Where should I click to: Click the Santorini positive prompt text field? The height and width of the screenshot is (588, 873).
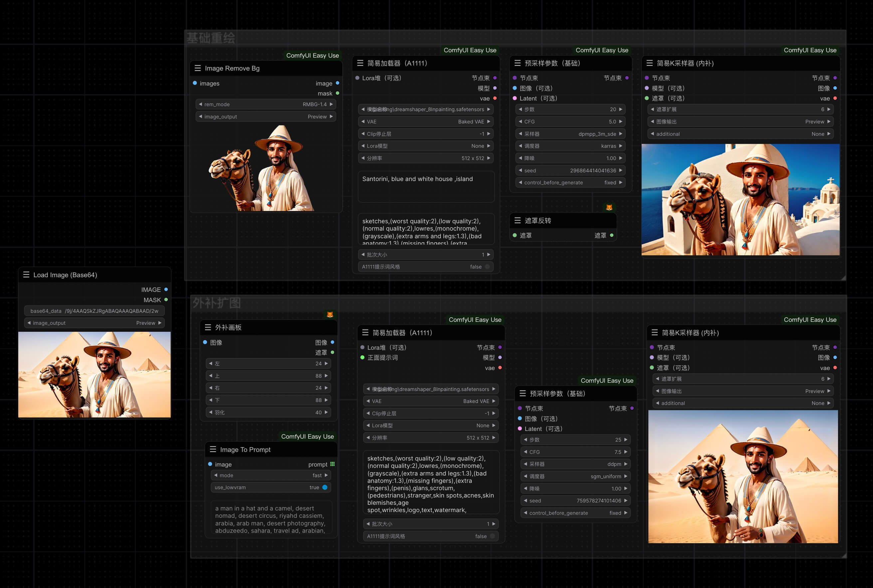tap(426, 186)
